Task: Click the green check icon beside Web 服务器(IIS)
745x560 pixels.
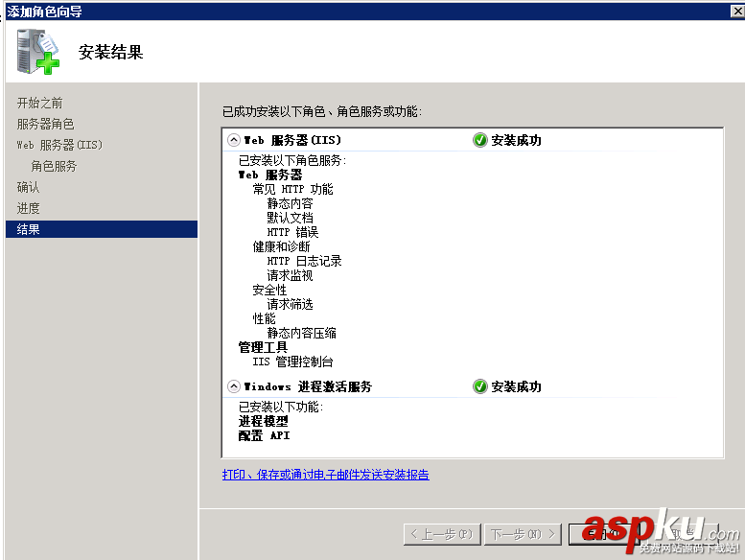Action: pos(479,140)
